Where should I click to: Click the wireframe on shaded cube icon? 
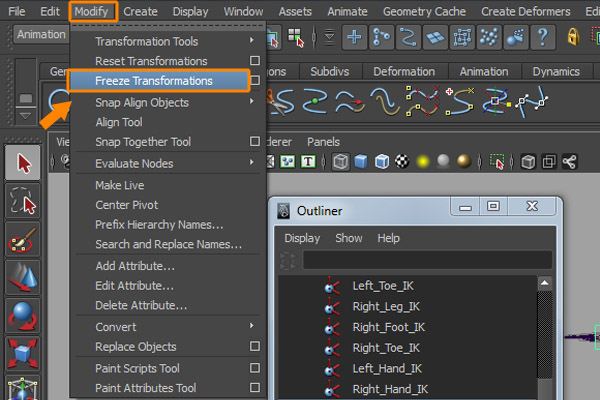[x=382, y=162]
